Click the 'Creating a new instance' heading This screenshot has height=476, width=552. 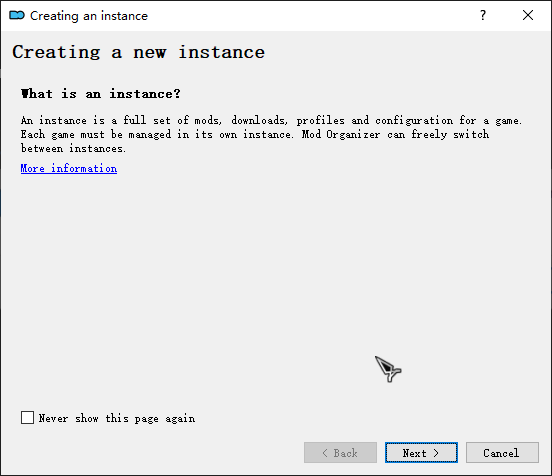pos(138,52)
